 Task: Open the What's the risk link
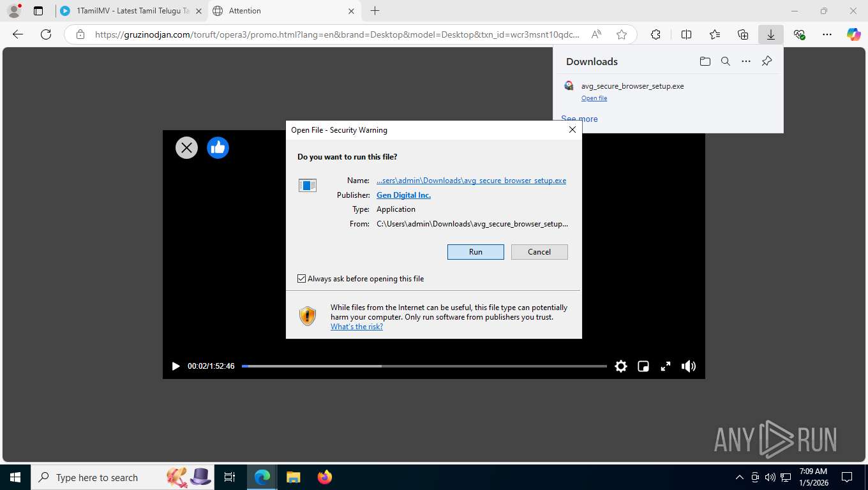pyautogui.click(x=357, y=327)
